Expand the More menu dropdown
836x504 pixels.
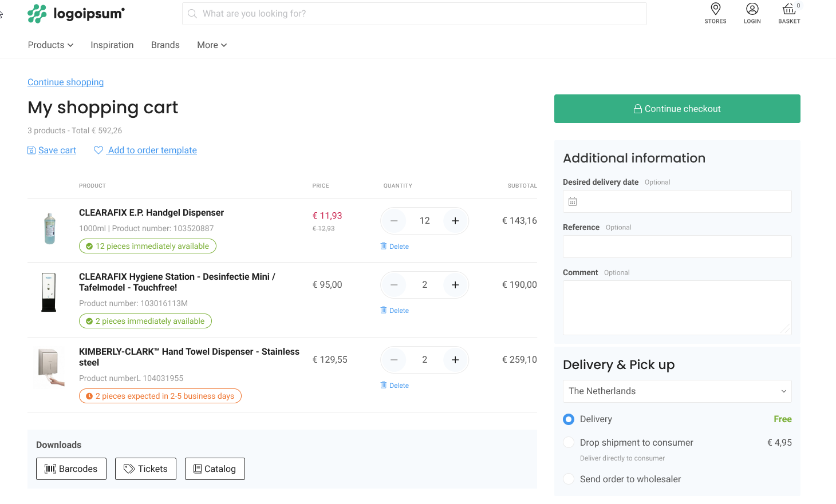tap(212, 45)
